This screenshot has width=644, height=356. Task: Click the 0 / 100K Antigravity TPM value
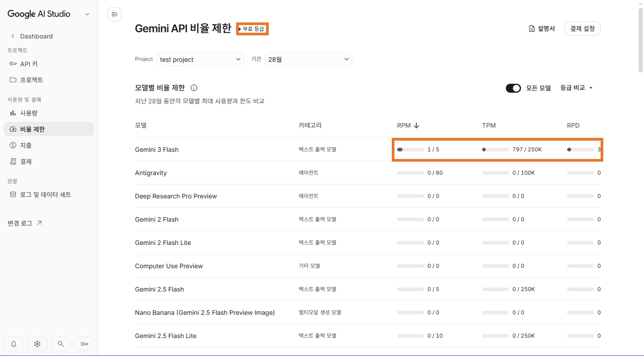pos(524,173)
